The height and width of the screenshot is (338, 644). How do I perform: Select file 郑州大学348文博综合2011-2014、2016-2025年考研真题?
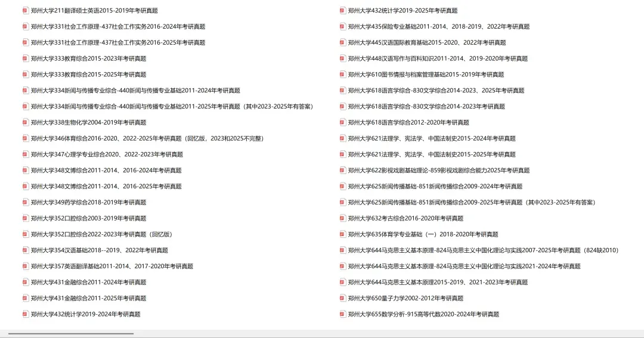pyautogui.click(x=103, y=187)
